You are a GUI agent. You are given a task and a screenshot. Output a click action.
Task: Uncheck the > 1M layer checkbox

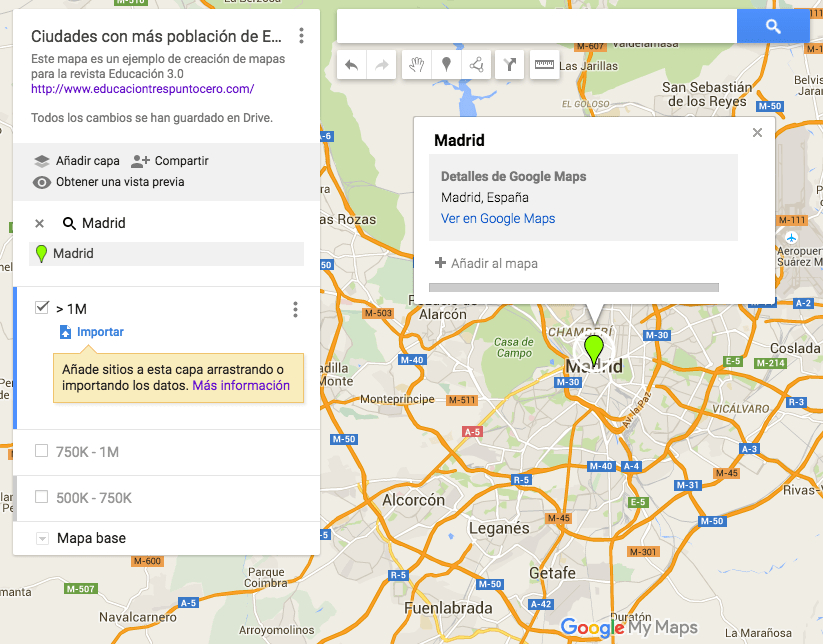tap(41, 307)
